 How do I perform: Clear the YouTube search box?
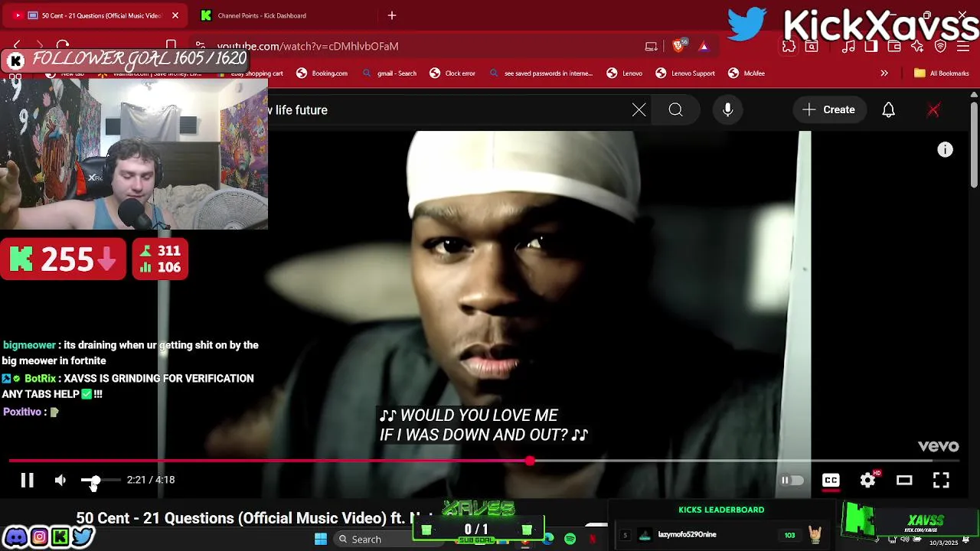[x=639, y=110]
